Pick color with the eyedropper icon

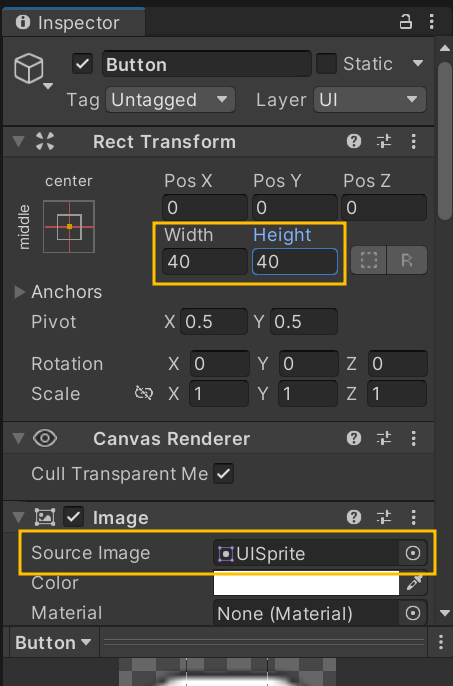[x=414, y=583]
